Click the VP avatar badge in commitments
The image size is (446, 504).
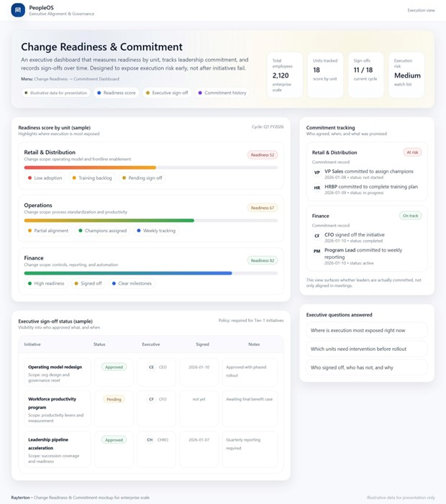(x=317, y=173)
